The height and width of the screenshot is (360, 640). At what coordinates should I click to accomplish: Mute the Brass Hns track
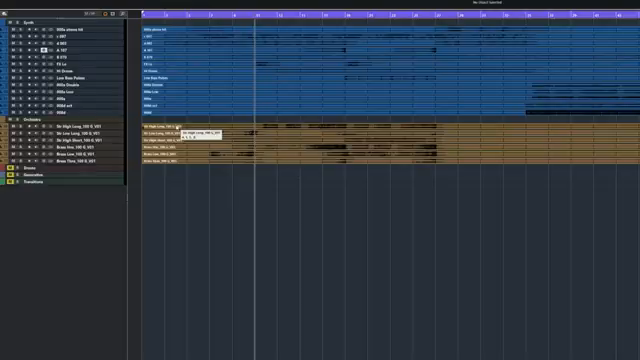coord(13,147)
